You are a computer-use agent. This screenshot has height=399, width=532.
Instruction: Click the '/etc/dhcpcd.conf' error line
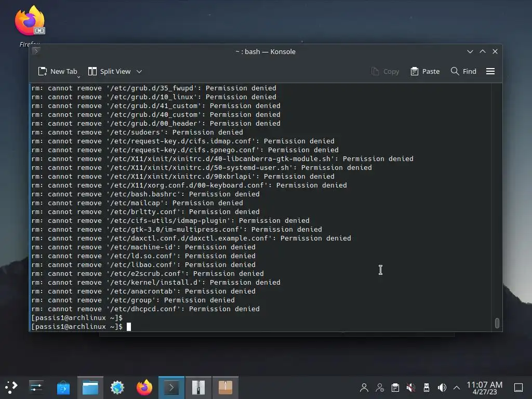pos(145,309)
